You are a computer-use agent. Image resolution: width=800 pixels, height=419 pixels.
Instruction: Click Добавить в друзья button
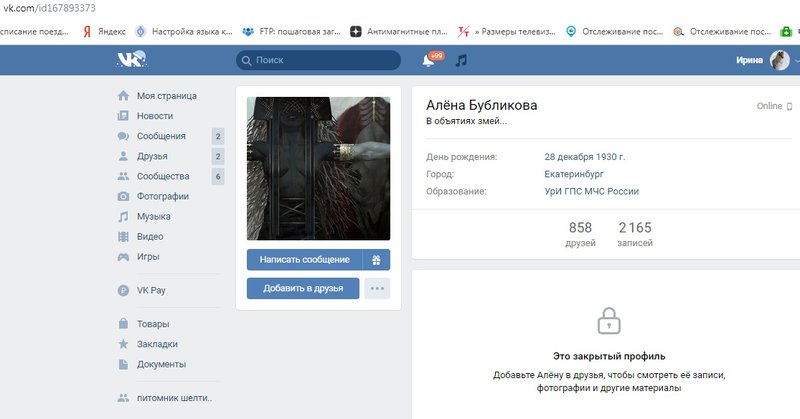click(303, 288)
